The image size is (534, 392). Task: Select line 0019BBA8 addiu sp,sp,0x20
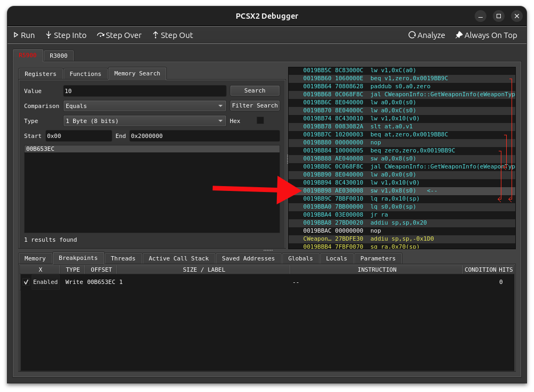(401, 222)
